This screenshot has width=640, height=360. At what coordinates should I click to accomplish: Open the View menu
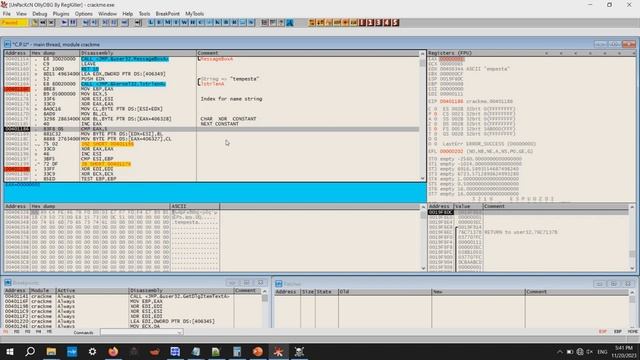tap(21, 13)
